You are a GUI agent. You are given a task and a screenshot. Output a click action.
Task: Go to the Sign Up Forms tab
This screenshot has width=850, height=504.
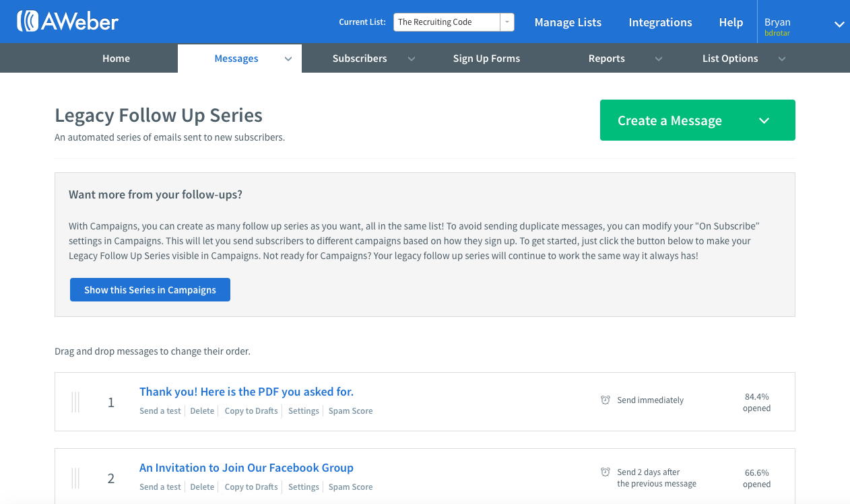pos(486,59)
